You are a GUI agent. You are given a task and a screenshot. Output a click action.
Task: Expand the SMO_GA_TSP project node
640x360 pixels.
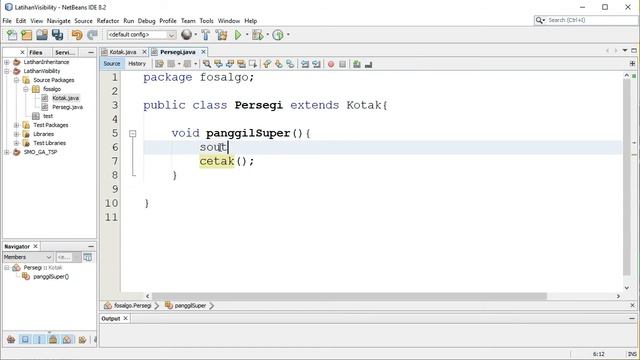click(x=7, y=152)
